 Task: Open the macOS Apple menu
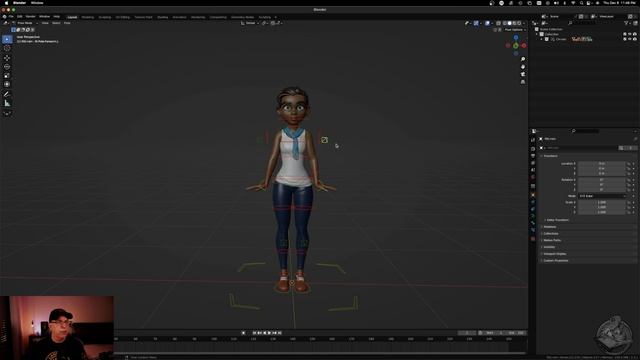6,3
